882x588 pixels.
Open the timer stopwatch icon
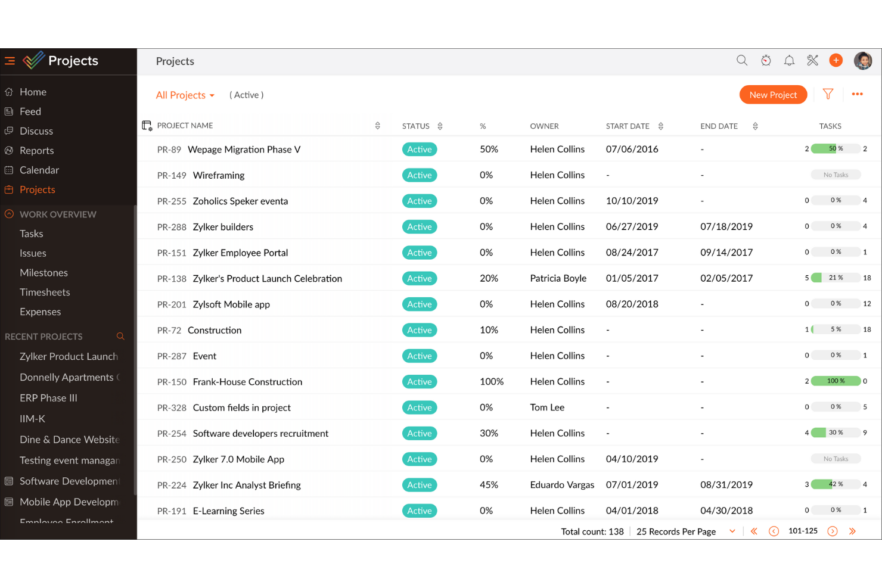coord(766,60)
